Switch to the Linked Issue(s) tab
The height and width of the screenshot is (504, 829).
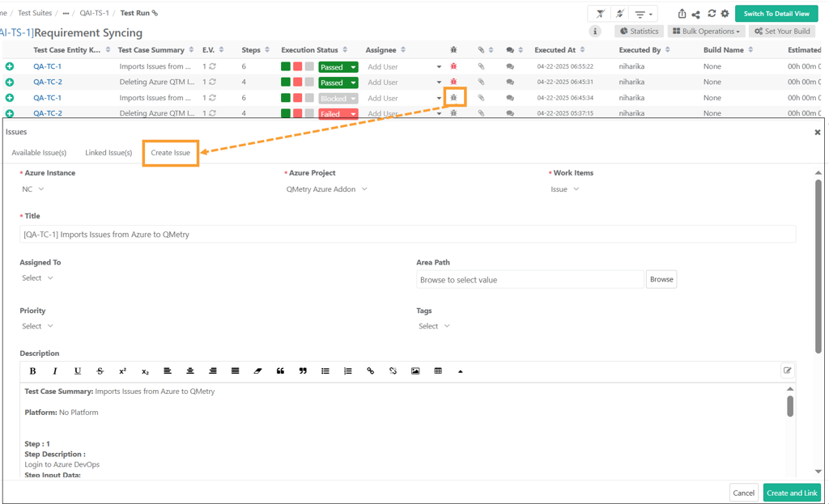coord(108,152)
